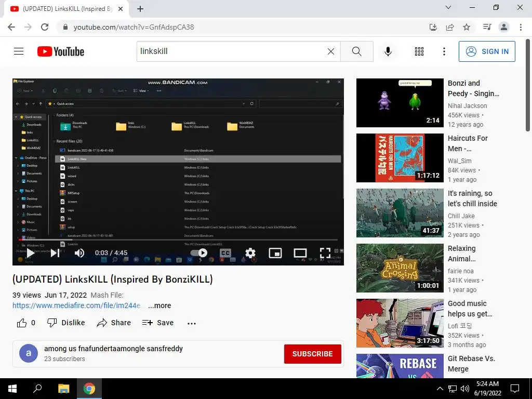The width and height of the screenshot is (532, 399).
Task: Click the SIGN IN button
Action: [487, 51]
